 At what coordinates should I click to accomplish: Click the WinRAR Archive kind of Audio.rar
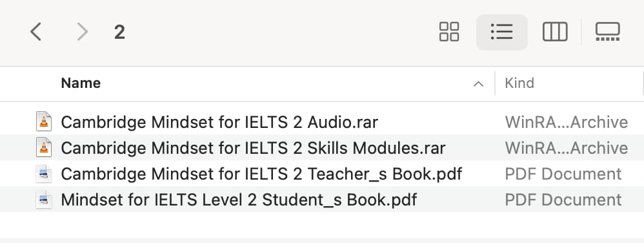coord(567,122)
